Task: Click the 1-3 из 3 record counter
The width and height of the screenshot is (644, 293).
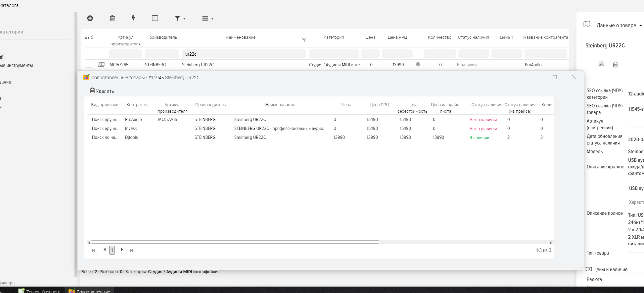Action: [544, 250]
